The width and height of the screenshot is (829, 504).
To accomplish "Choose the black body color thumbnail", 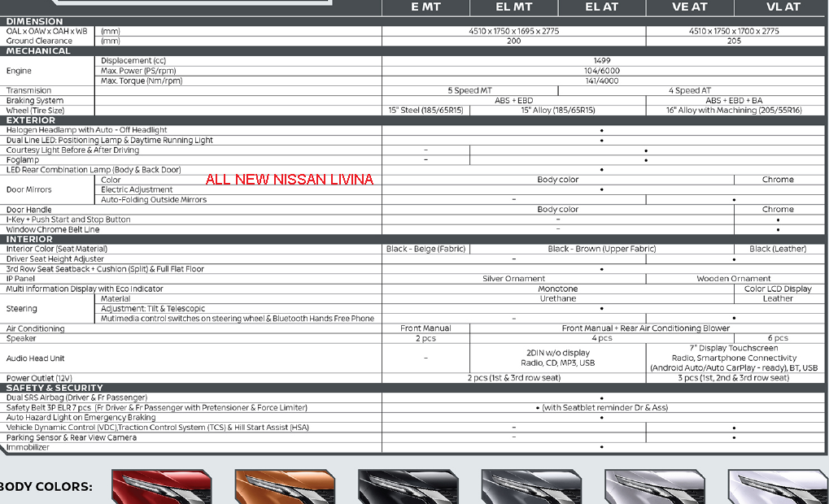I will tap(408, 487).
